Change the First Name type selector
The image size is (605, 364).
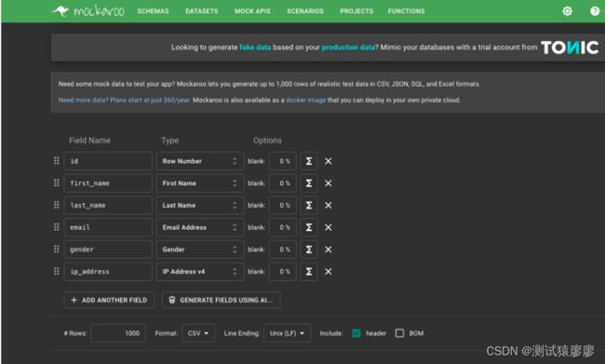pyautogui.click(x=200, y=183)
